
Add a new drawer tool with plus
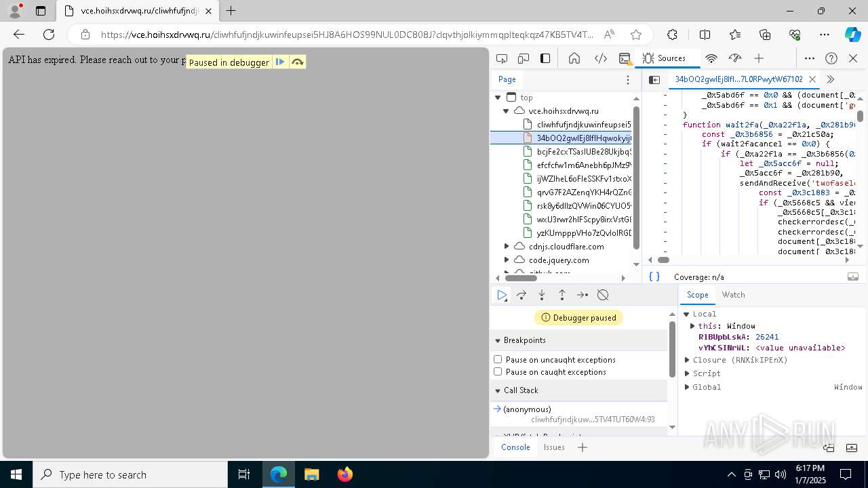tap(582, 447)
